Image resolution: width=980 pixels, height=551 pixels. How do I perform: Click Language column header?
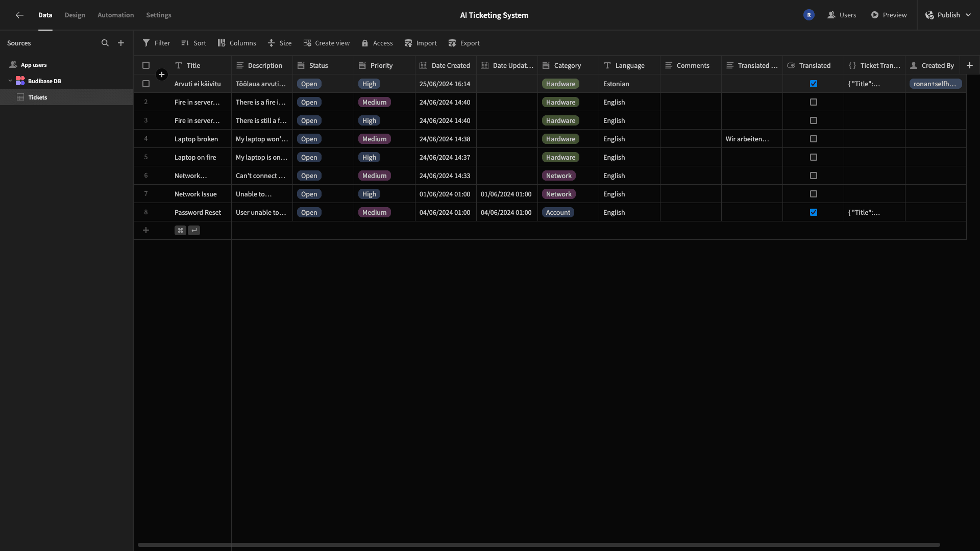tap(629, 65)
